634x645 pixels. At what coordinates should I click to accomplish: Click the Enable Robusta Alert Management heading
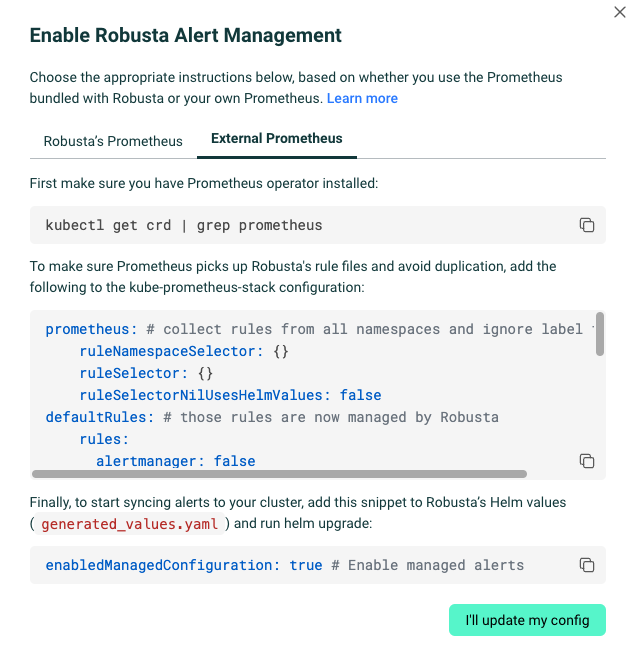[186, 36]
